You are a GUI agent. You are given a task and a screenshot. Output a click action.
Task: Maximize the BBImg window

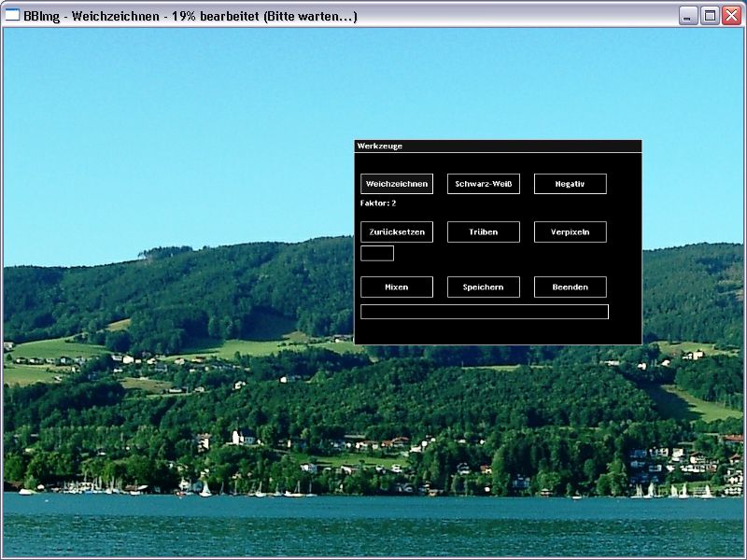click(x=710, y=16)
